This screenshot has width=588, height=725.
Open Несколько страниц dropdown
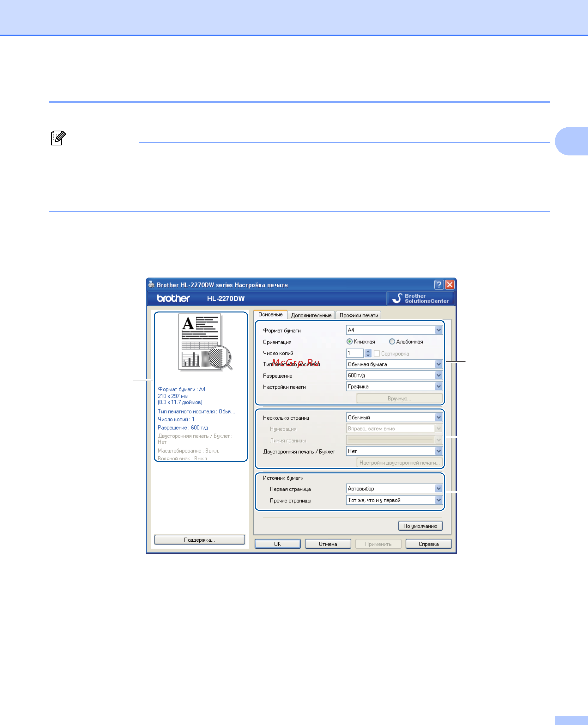pos(394,417)
